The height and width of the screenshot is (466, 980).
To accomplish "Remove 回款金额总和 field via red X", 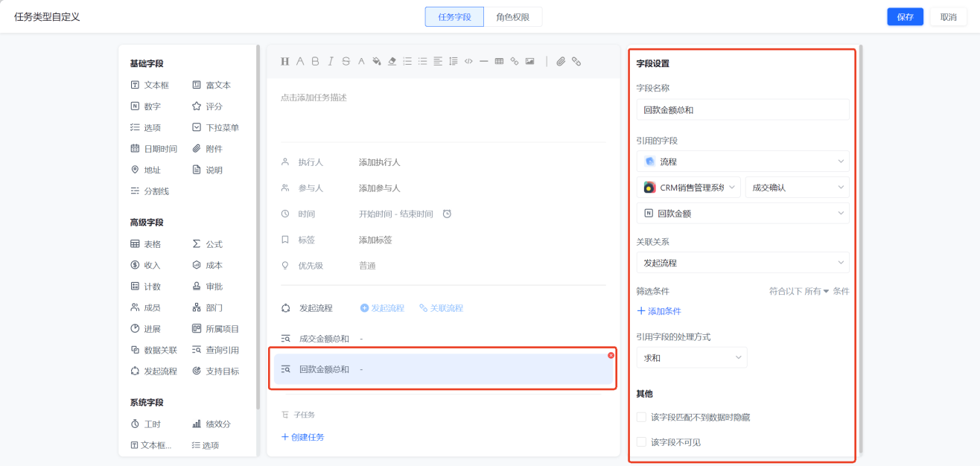I will pyautogui.click(x=611, y=355).
